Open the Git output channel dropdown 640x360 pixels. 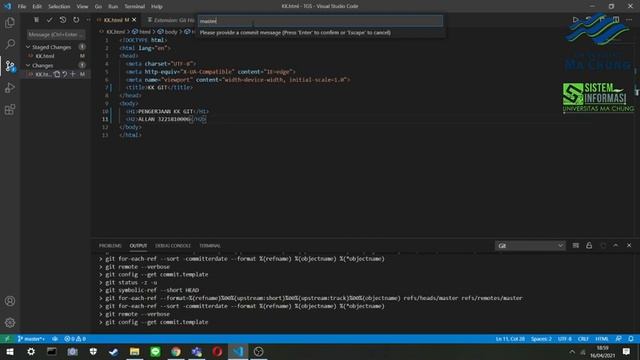[530, 246]
